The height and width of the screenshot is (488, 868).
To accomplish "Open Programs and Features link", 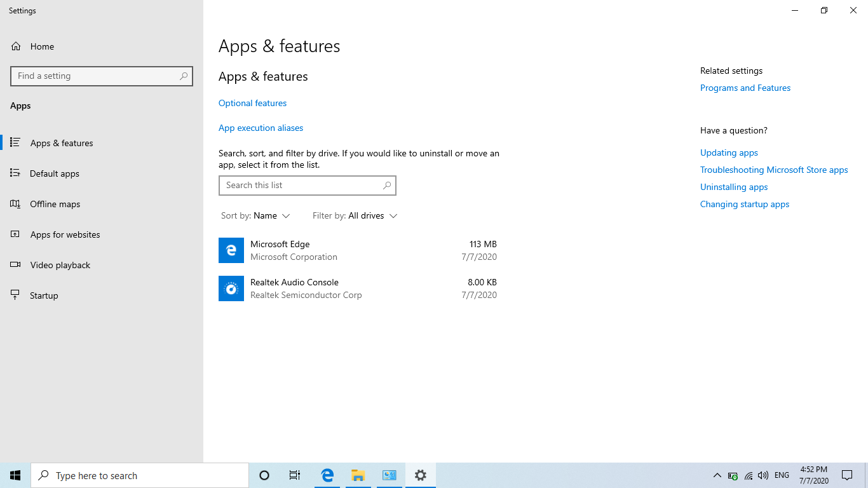I will [x=745, y=88].
